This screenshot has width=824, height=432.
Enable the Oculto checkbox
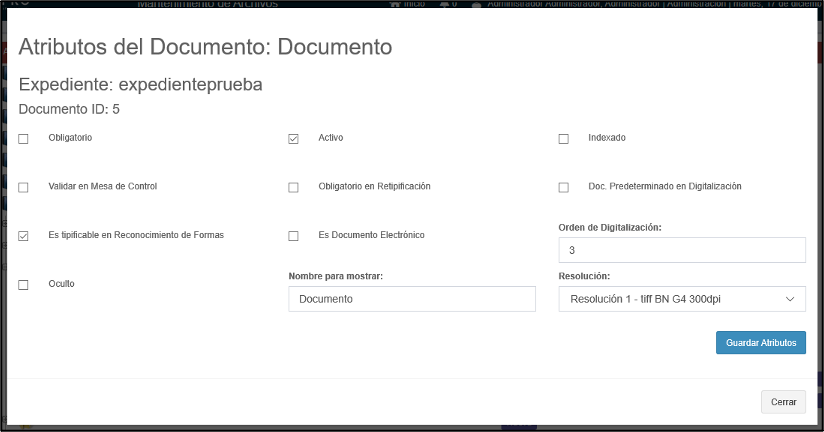(24, 285)
